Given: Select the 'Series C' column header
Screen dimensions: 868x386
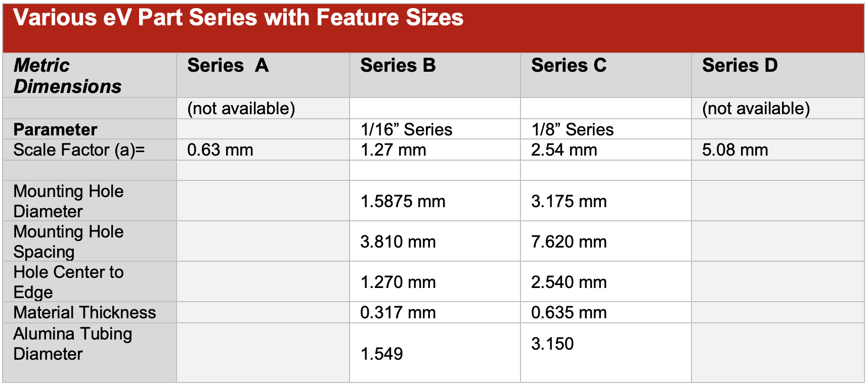Looking at the screenshot, I should [x=569, y=66].
